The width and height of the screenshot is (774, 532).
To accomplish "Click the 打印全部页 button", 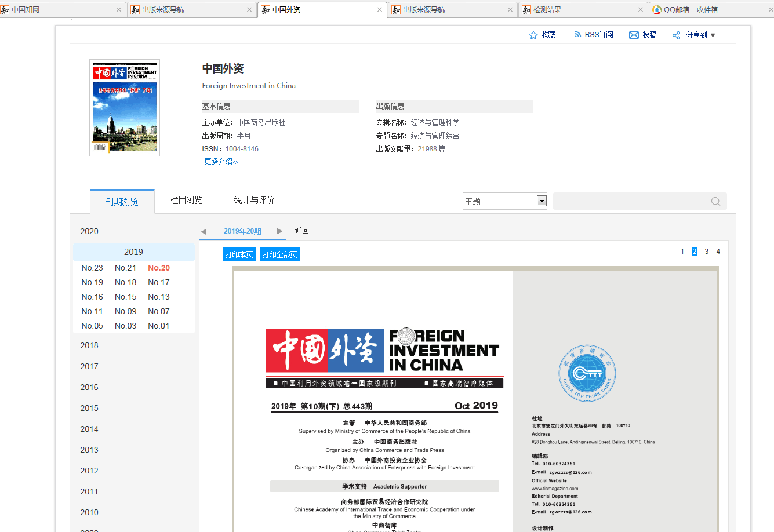I will pos(280,254).
